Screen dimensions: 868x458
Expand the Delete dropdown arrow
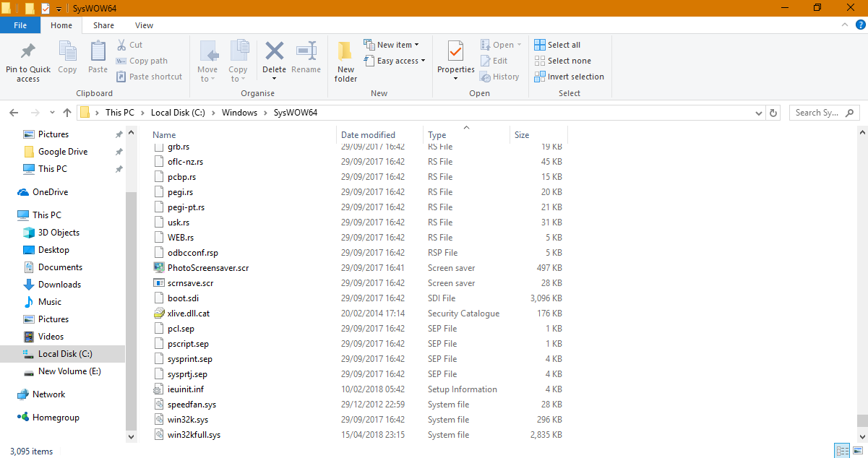pos(274,78)
